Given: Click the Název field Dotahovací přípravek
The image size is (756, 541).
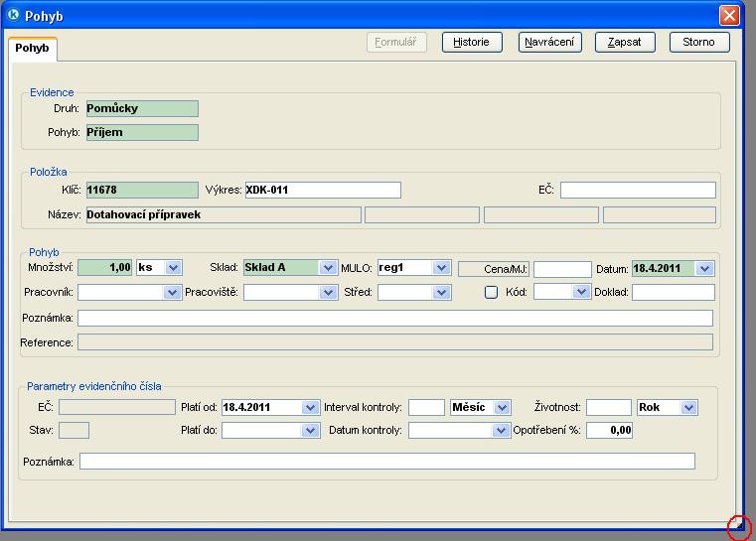Looking at the screenshot, I should tap(224, 214).
